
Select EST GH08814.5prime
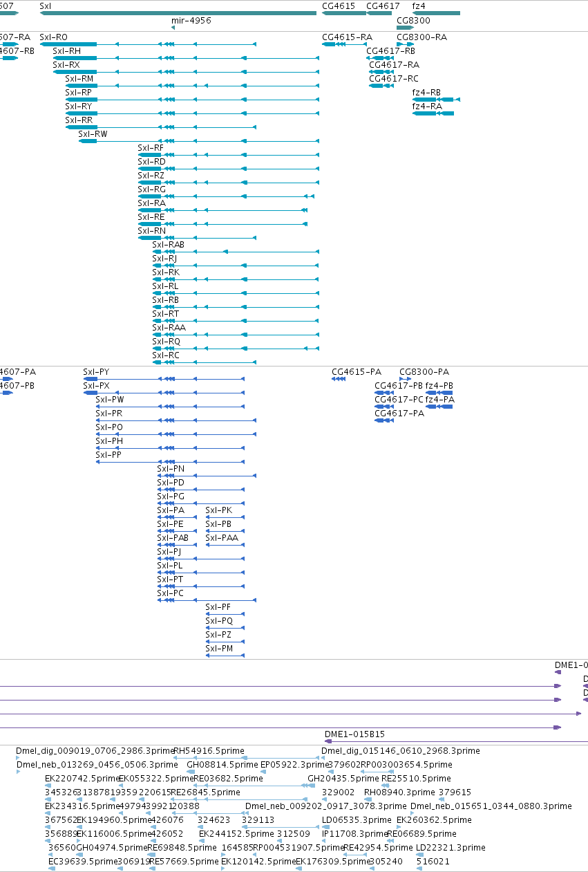[x=222, y=765]
